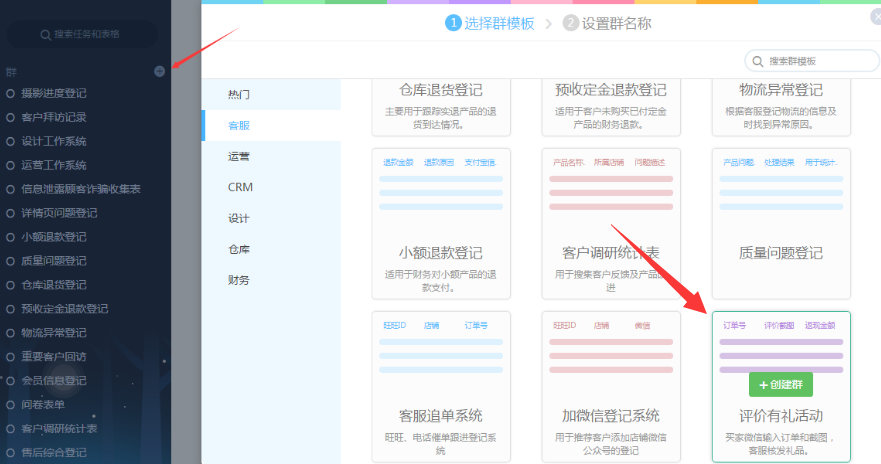Choose the 评价有礼活动 template title
Viewport: 881px width, 464px height.
tap(781, 416)
